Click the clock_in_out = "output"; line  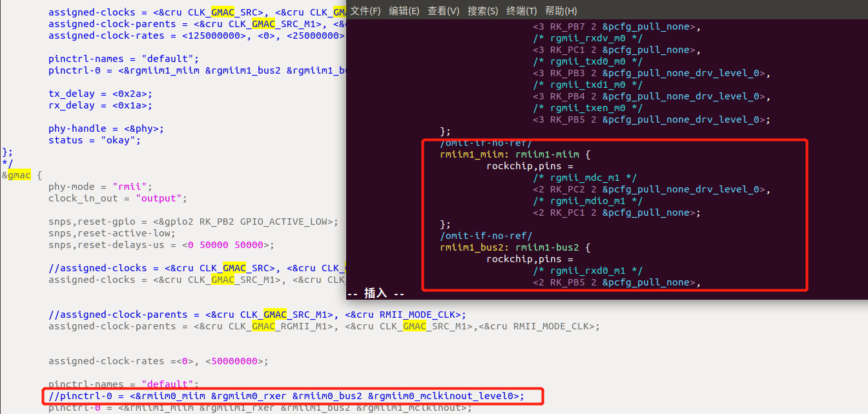pos(118,198)
